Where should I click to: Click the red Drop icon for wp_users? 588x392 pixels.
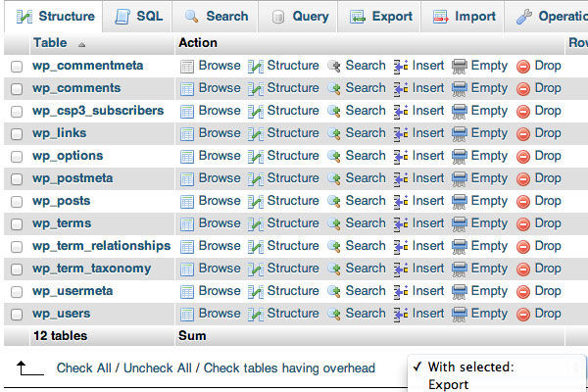[x=523, y=315]
